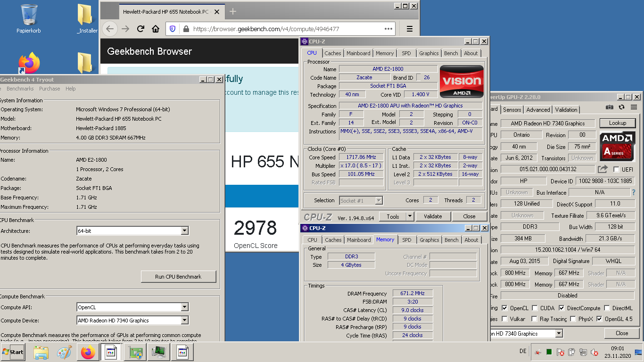Viewport: 644px width, 362px height.
Task: Open the CPU-Z Tools dropdown arrow
Action: pos(410,216)
